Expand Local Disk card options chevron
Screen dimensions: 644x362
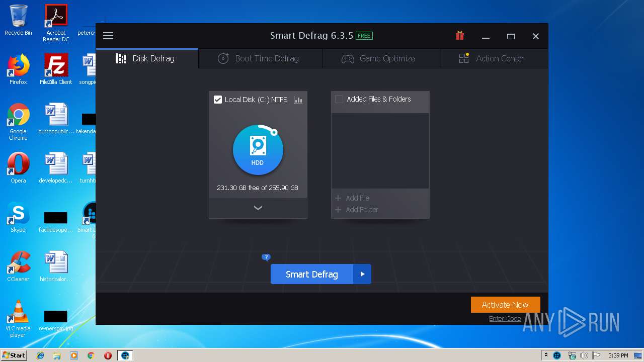[258, 208]
